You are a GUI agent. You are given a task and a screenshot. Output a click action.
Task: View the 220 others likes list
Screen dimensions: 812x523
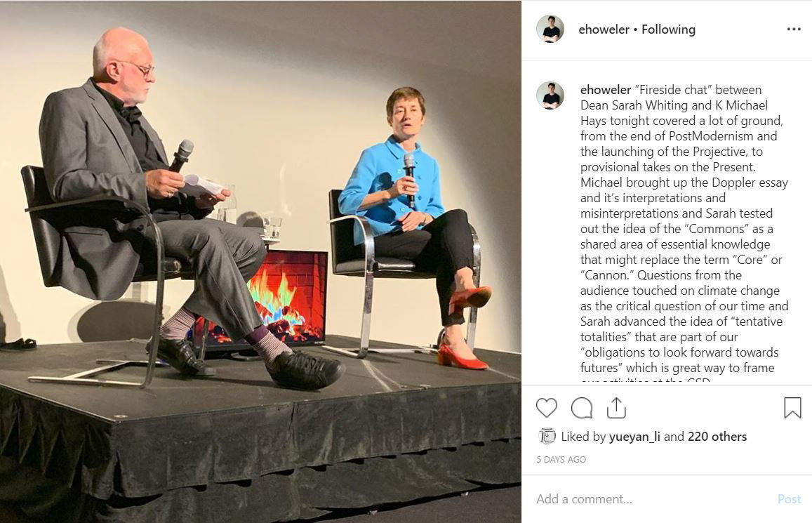(717, 437)
